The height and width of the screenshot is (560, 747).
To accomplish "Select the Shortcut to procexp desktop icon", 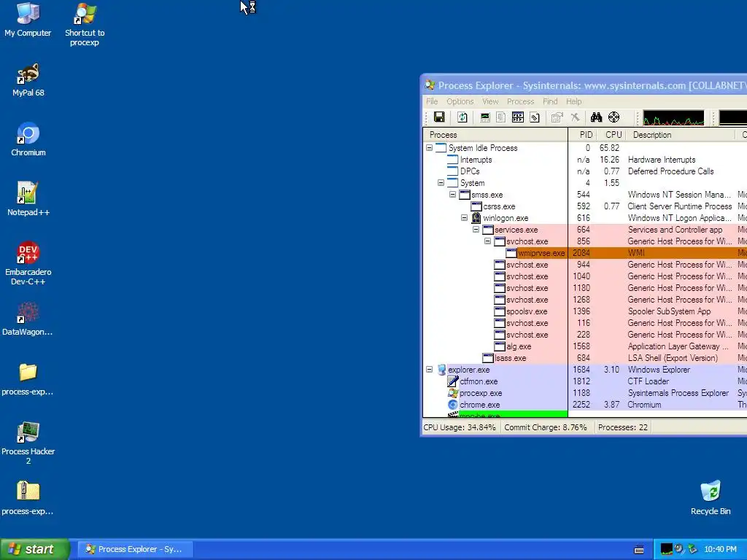I will tap(85, 24).
